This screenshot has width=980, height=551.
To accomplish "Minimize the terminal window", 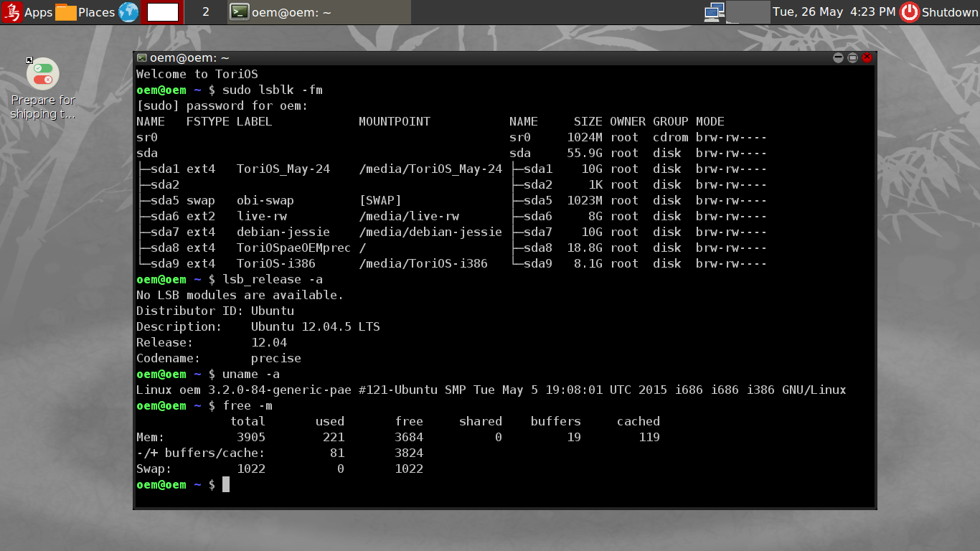I will 837,58.
